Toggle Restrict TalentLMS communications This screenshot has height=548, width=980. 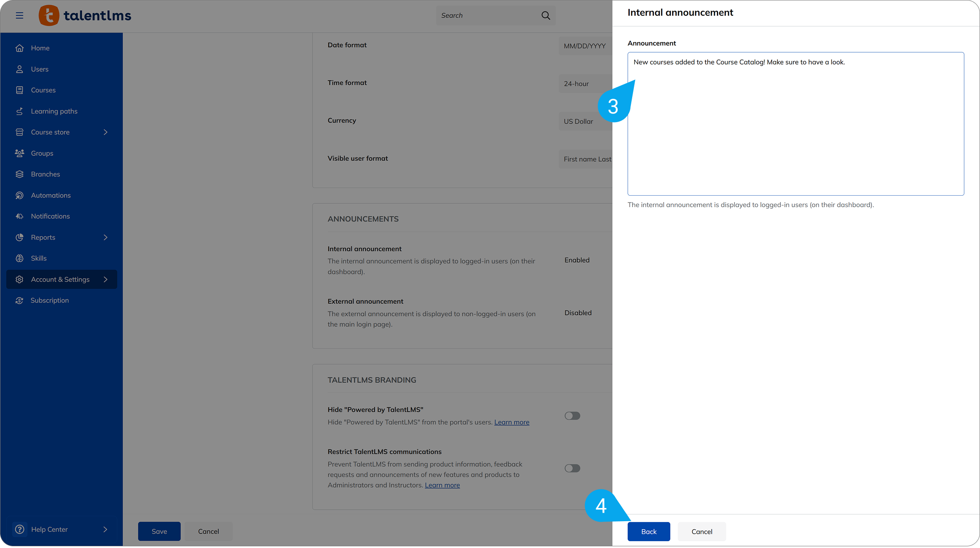pos(572,468)
